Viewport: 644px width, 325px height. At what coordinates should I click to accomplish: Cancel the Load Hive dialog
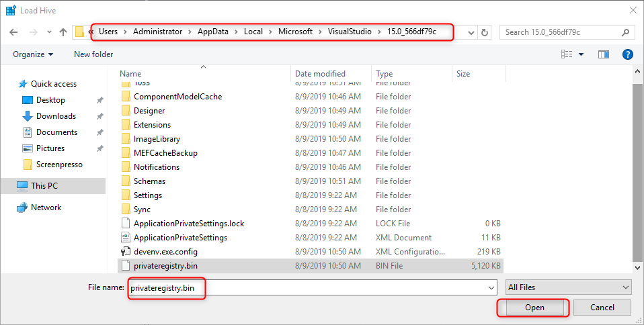[x=602, y=308]
